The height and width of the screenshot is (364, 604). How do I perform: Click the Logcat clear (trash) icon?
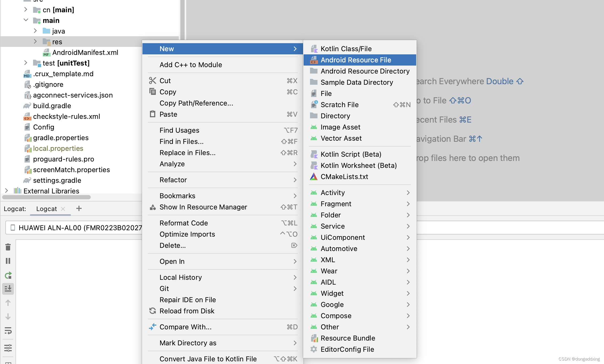[8, 247]
